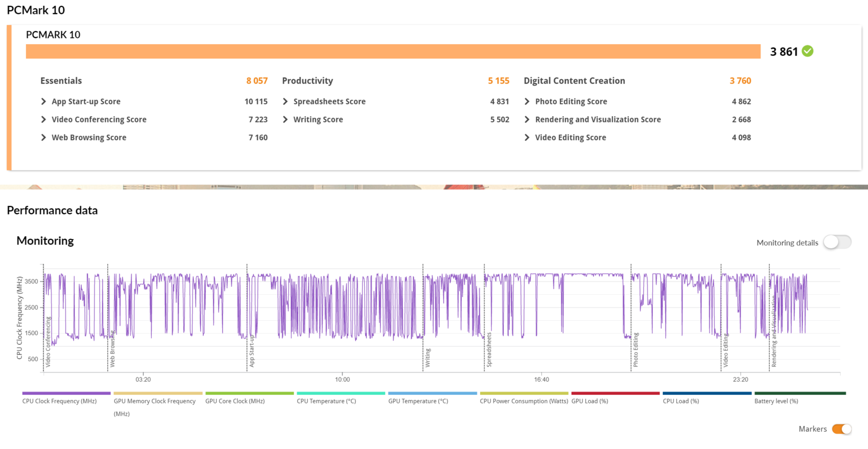868x449 pixels.
Task: Click the Rendering and Visualization timeline marker
Action: [774, 331]
